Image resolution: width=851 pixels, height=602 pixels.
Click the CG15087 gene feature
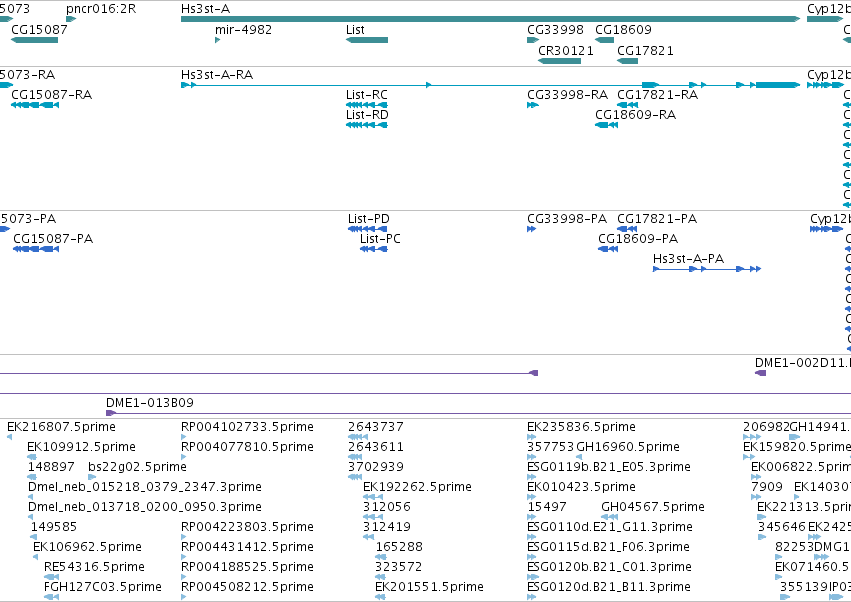click(x=34, y=40)
